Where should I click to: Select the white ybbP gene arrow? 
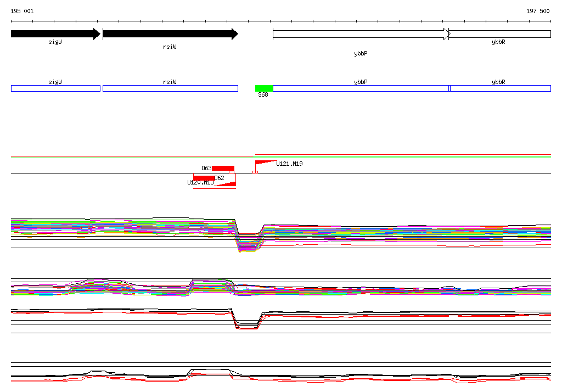[x=361, y=34]
